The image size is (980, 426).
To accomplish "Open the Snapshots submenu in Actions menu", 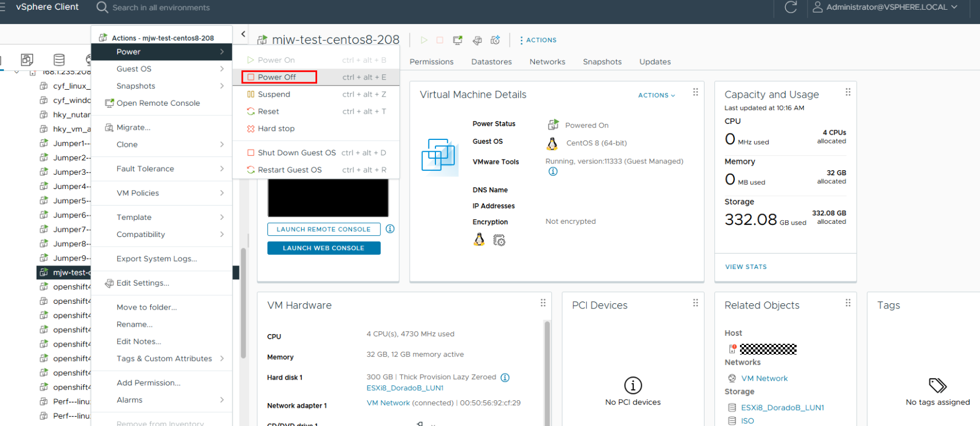I will point(162,86).
